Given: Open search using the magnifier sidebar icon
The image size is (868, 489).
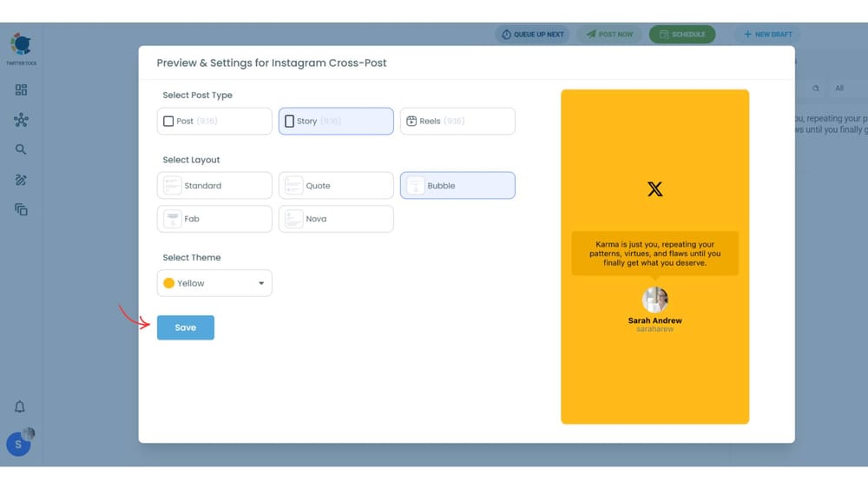Looking at the screenshot, I should pos(21,149).
